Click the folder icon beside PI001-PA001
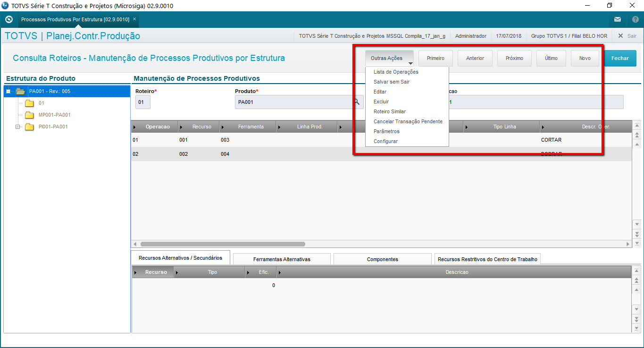This screenshot has height=348, width=644. pos(29,127)
